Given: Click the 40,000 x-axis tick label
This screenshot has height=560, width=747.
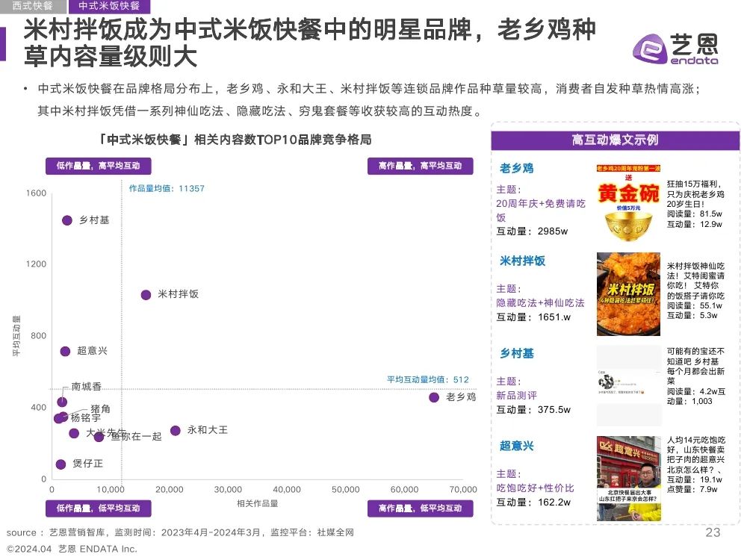Looking at the screenshot, I should click(287, 490).
